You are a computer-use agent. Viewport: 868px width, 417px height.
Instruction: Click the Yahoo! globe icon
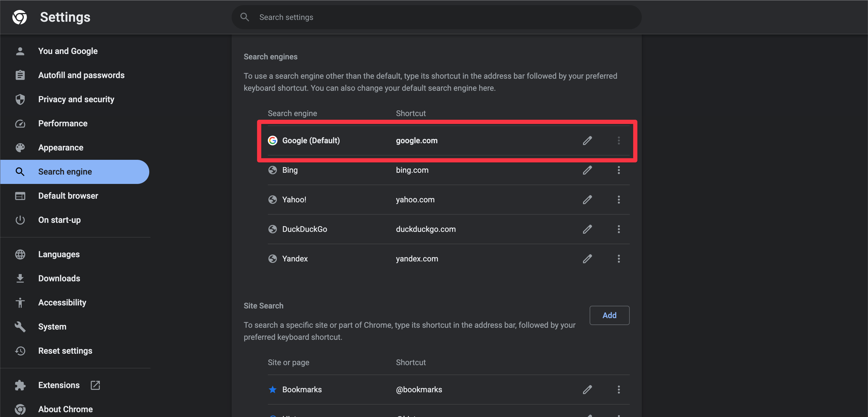(273, 199)
